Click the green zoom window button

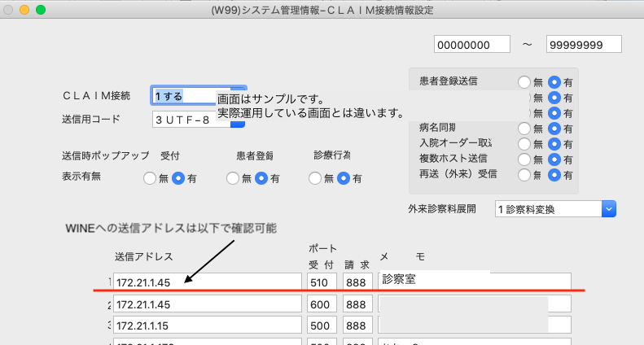pyautogui.click(x=40, y=10)
